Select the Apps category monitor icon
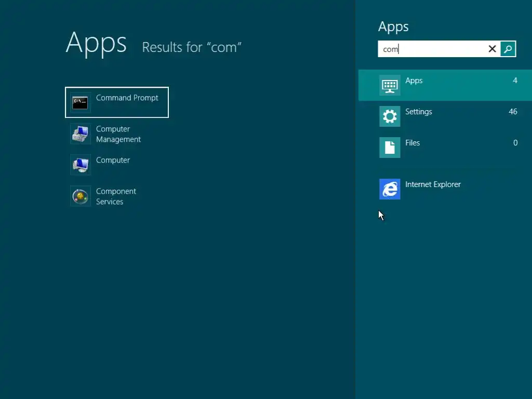The height and width of the screenshot is (399, 532). [390, 85]
